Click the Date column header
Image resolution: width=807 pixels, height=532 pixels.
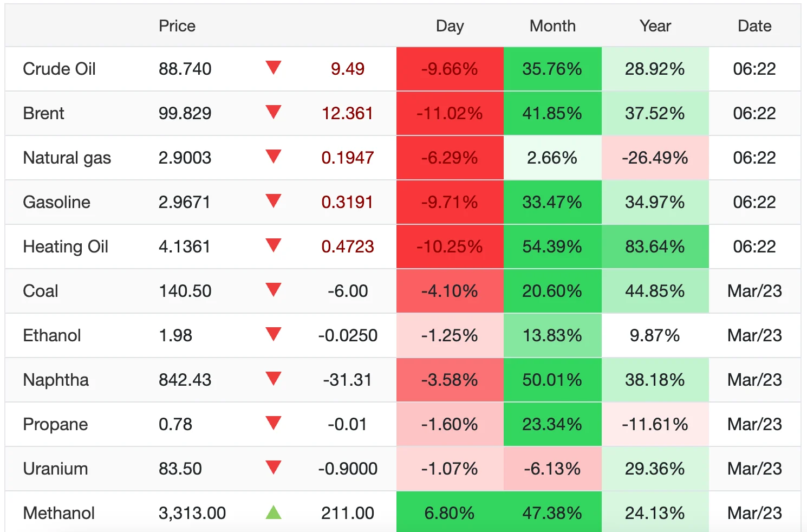[754, 26]
